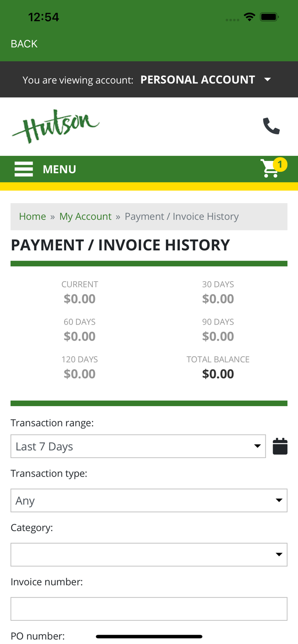
Task: Navigate to Home via breadcrumb
Action: [x=32, y=216]
